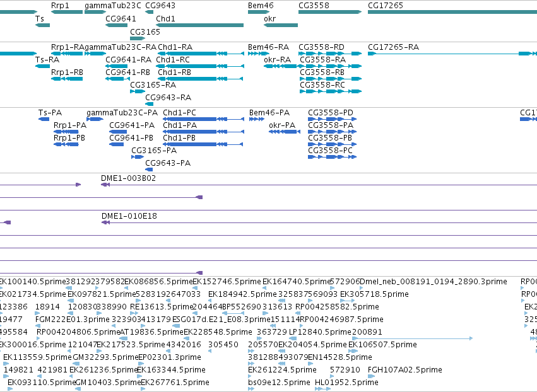Click the Bem46 gene label in top track
Screen dimensions: 537x392
point(261,6)
